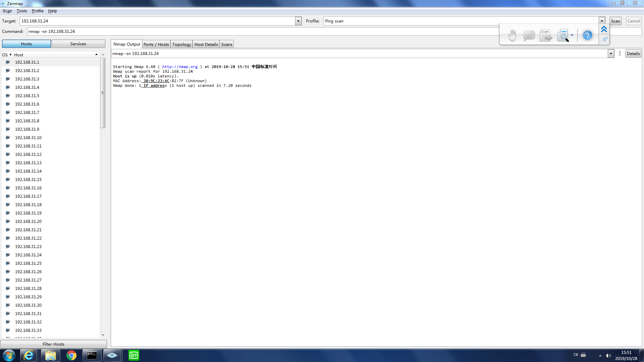This screenshot has height=362, width=644.
Task: Open the Tools menu
Action: 21,11
